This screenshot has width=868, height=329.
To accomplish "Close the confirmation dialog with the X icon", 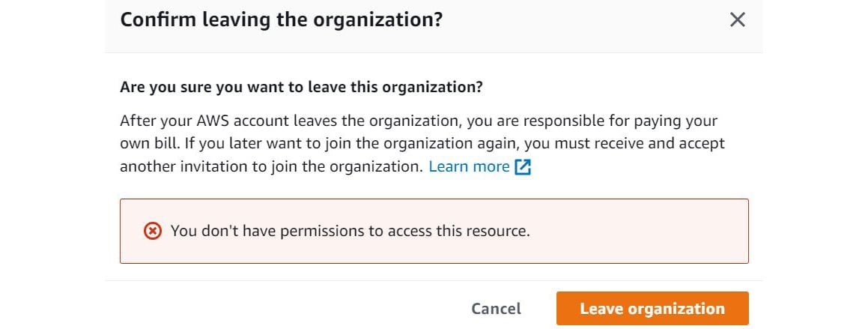I will point(738,20).
